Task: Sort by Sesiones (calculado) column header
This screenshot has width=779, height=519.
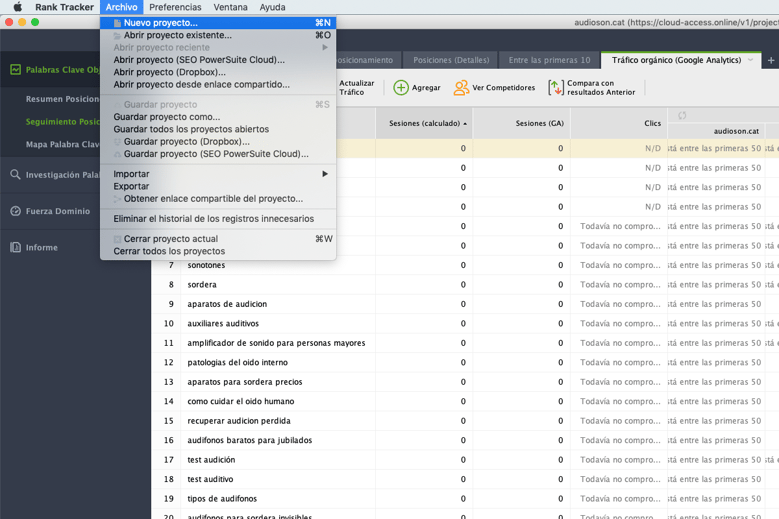Action: click(424, 123)
